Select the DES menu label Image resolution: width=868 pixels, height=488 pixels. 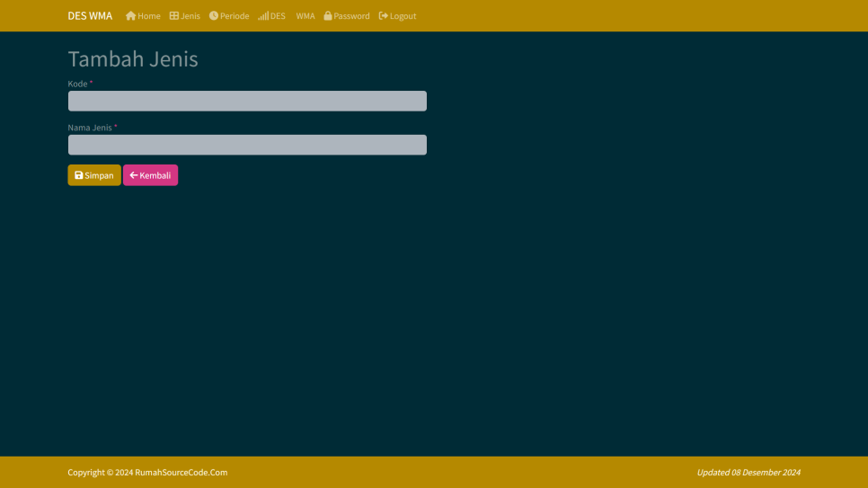[278, 16]
